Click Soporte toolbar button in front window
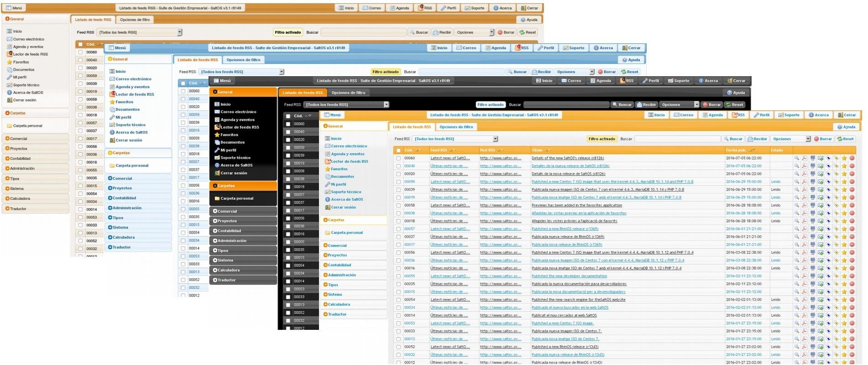 point(789,115)
